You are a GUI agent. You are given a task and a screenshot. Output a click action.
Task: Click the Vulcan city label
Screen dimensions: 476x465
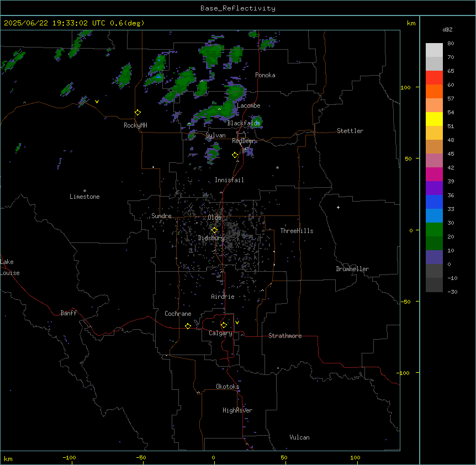click(299, 437)
